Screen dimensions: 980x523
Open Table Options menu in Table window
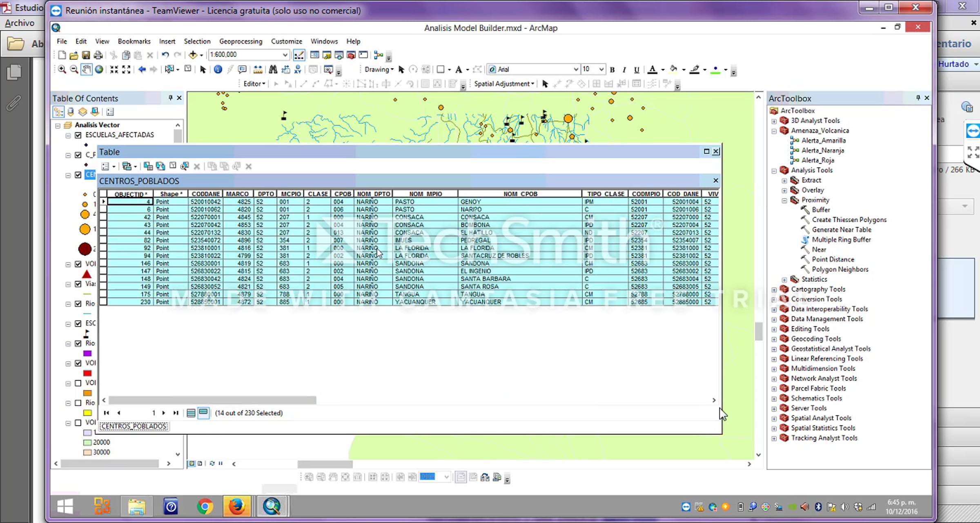coord(108,166)
